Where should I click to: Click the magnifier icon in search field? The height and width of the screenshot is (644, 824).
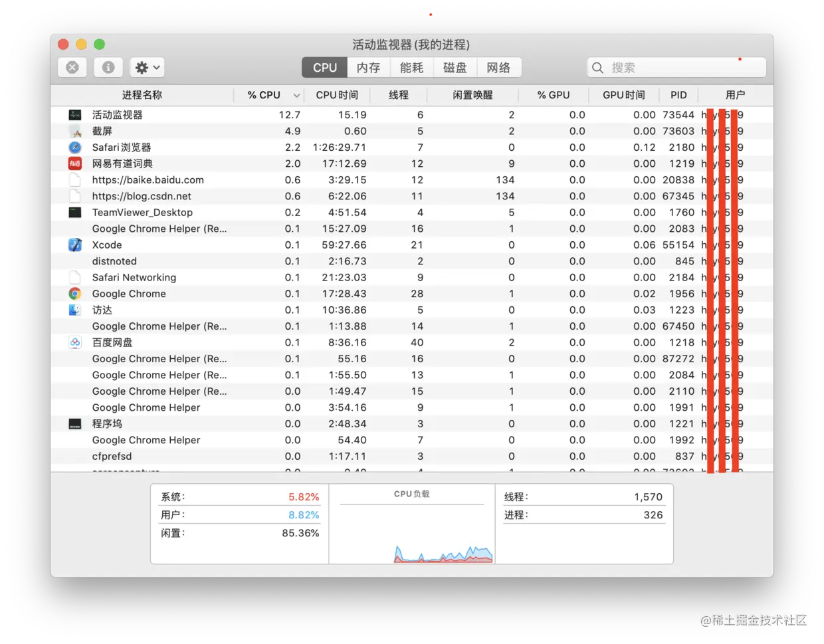coord(597,68)
